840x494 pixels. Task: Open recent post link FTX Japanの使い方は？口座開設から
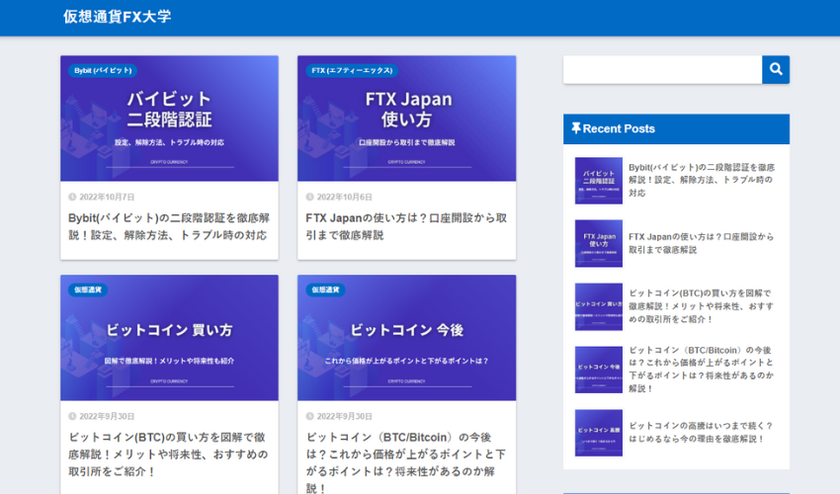[x=701, y=243]
